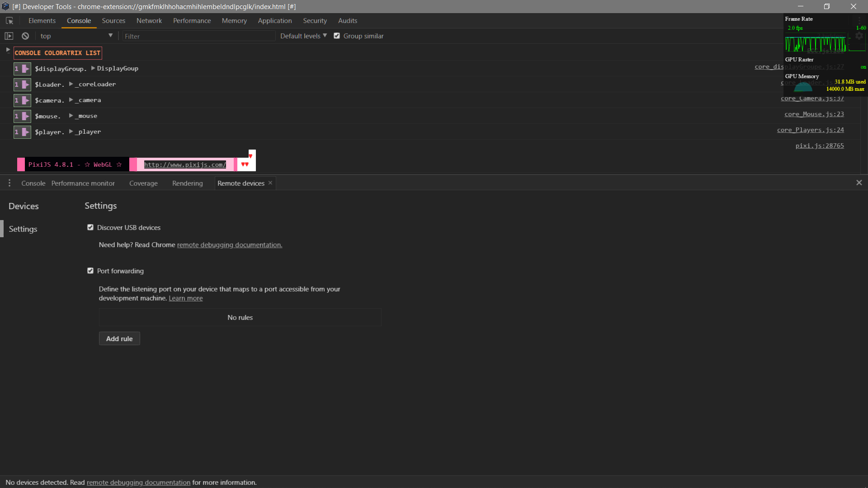This screenshot has width=868, height=488.
Task: Open the status bar remote debugging documentation link
Action: [x=139, y=483]
